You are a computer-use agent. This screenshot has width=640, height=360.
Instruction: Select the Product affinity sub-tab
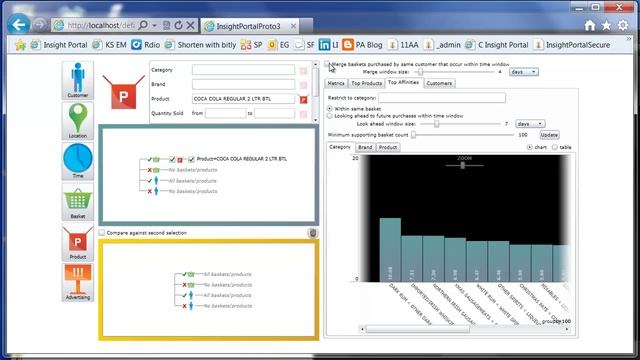(388, 147)
